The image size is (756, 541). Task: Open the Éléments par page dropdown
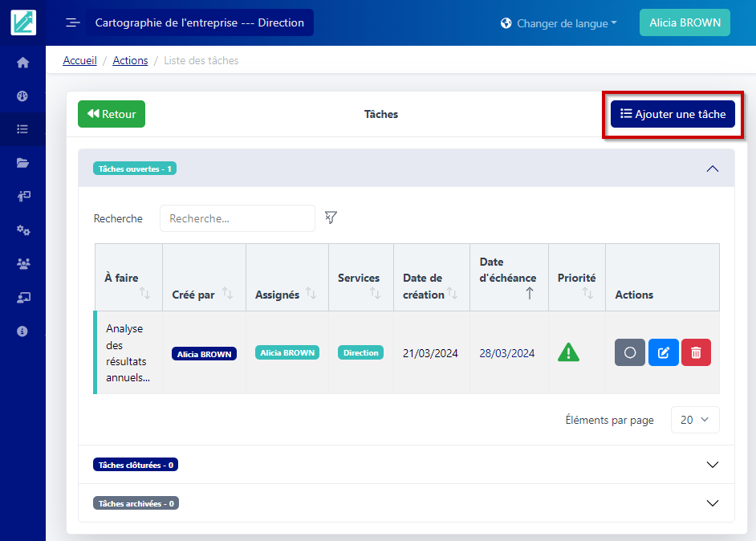pos(694,420)
